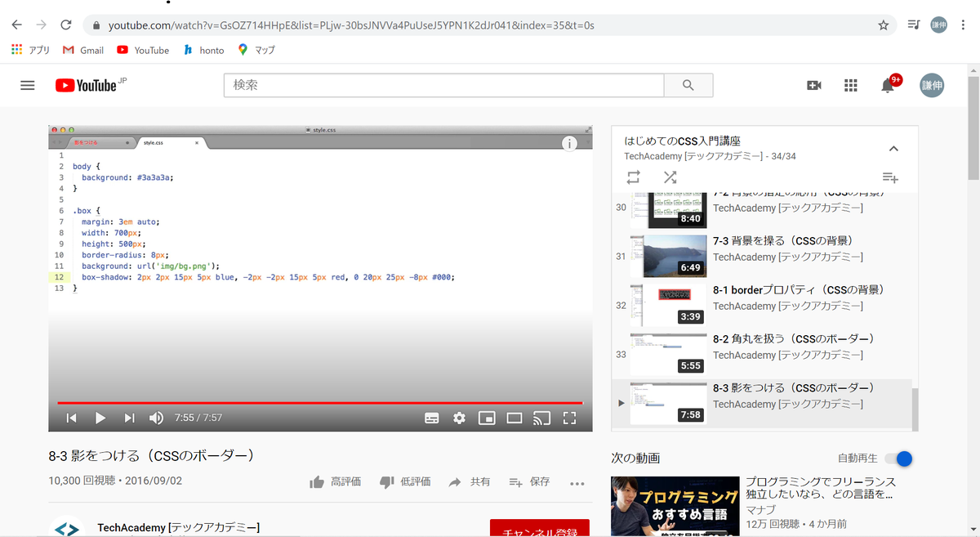Open the player settings gear
This screenshot has width=980, height=537.
[459, 418]
